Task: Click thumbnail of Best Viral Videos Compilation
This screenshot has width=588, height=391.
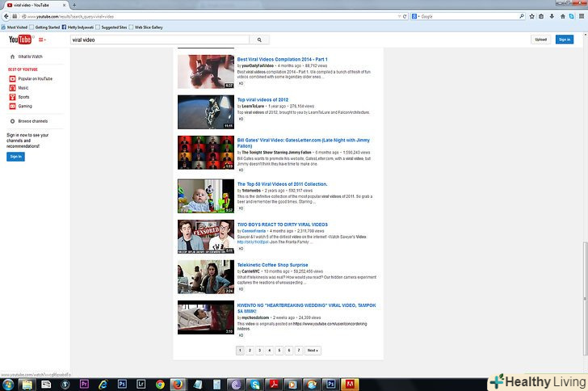Action: coord(206,72)
